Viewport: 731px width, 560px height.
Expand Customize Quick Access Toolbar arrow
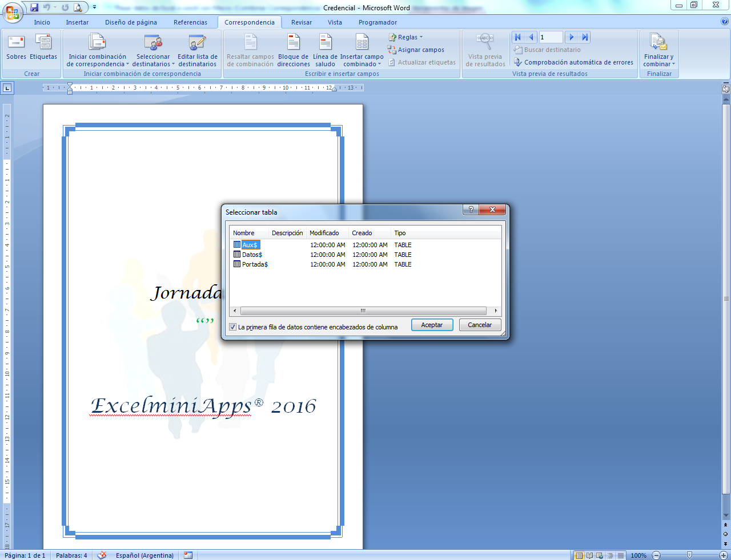point(94,7)
